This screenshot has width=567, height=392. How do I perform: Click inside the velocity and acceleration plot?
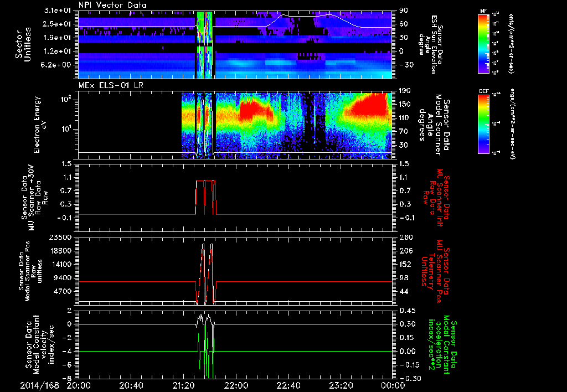click(235, 344)
